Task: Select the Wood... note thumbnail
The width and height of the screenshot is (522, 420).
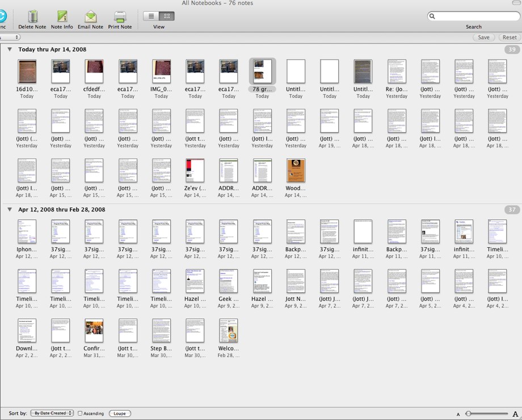Action: tap(296, 170)
